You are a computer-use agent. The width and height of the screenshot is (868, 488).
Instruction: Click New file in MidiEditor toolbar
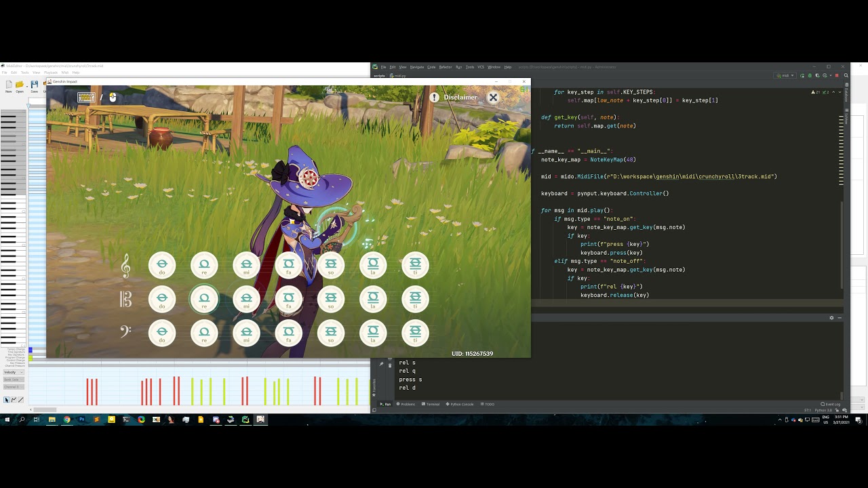(9, 85)
